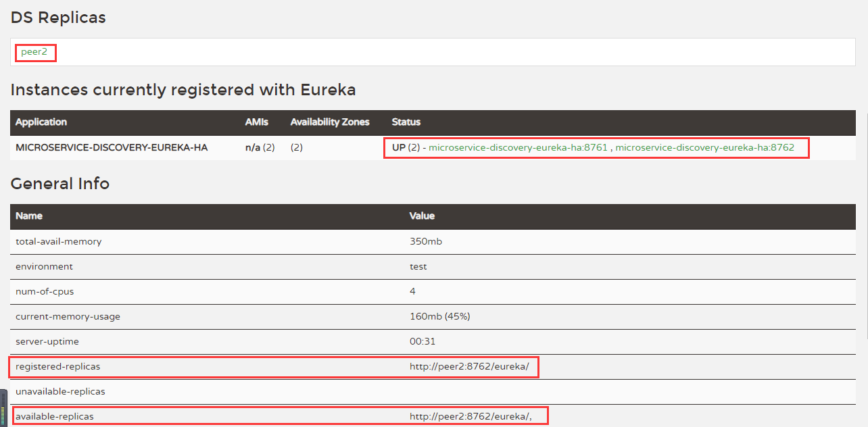Click the unavailable-replicas row name
This screenshot has height=427, width=868.
pyautogui.click(x=60, y=391)
